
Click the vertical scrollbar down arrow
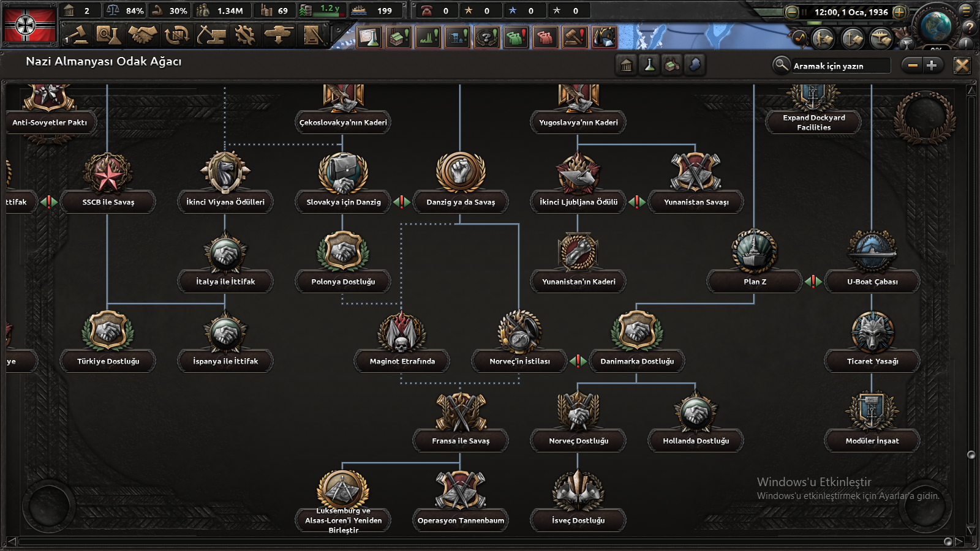point(971,530)
